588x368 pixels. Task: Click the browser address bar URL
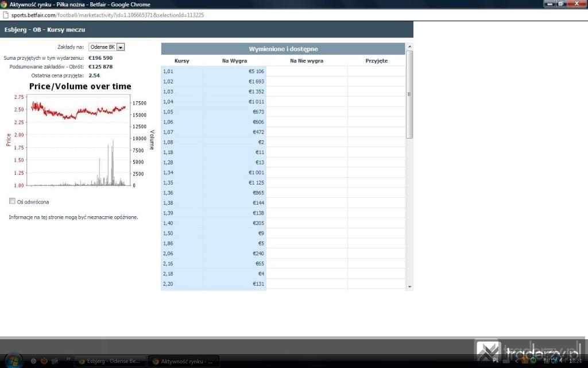pyautogui.click(x=107, y=15)
